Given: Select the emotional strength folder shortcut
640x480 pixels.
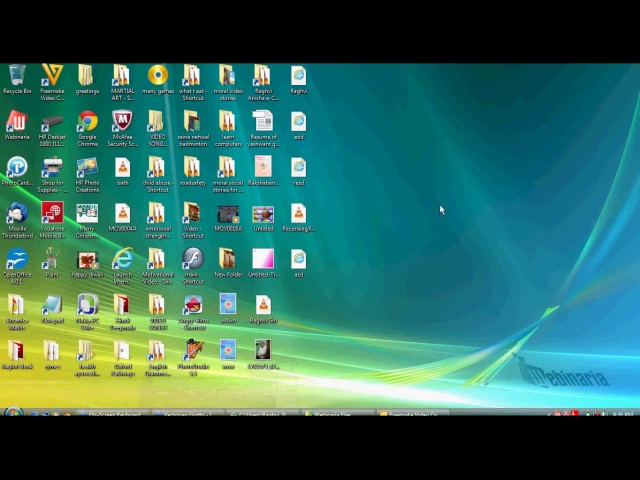Looking at the screenshot, I should 158,220.
